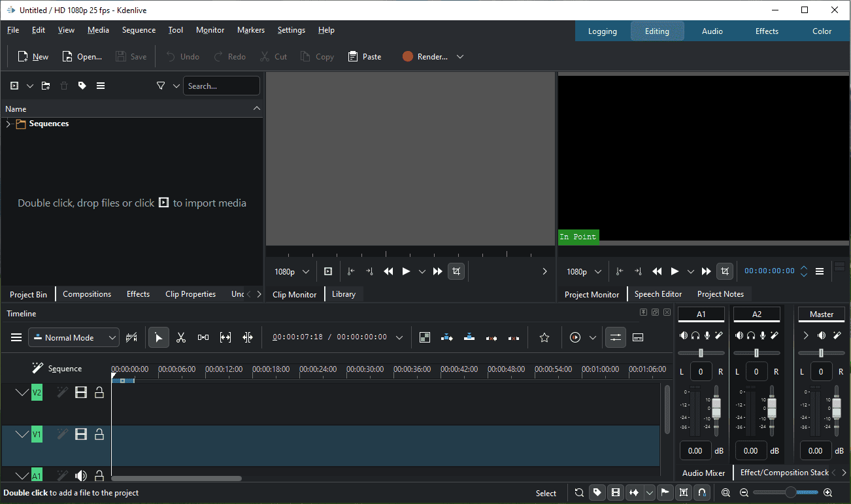This screenshot has height=504, width=851.
Task: Click Set Zone In in Clip Monitor
Action: pos(351,271)
